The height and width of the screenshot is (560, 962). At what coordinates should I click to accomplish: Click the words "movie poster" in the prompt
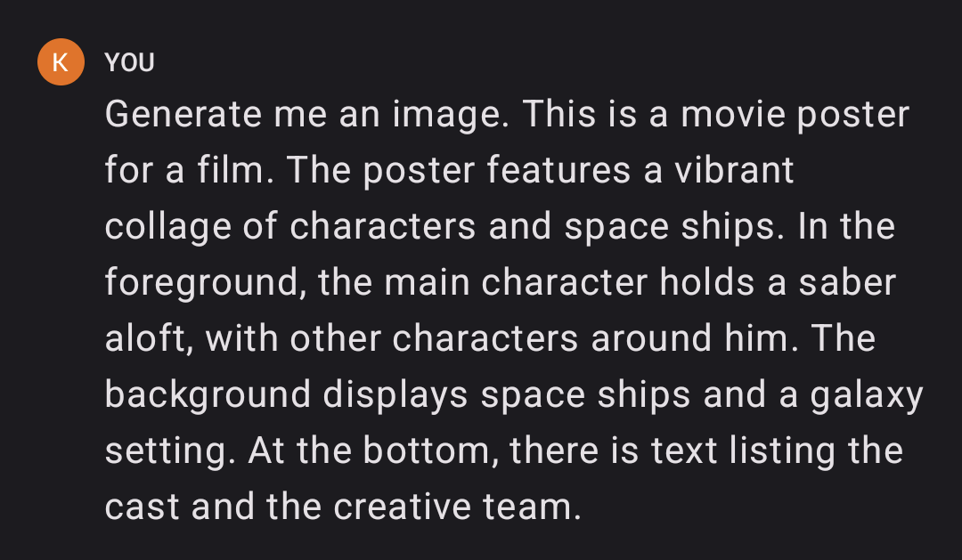tap(795, 114)
